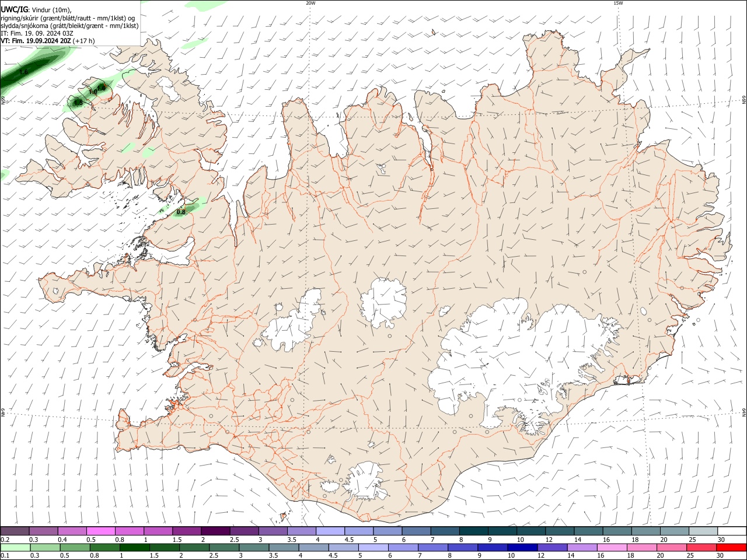Image resolution: width=747 pixels, height=560 pixels.
Task: Pick snow-scale swatch between 10 and 12
Action: point(531,531)
